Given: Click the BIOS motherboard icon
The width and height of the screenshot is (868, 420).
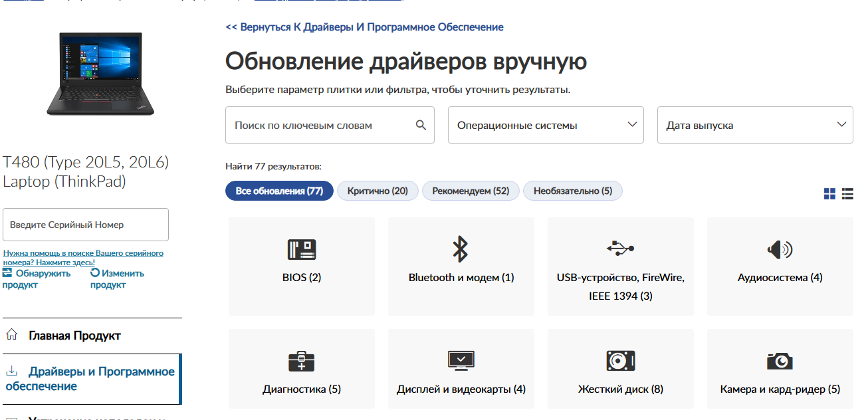Looking at the screenshot, I should point(302,249).
